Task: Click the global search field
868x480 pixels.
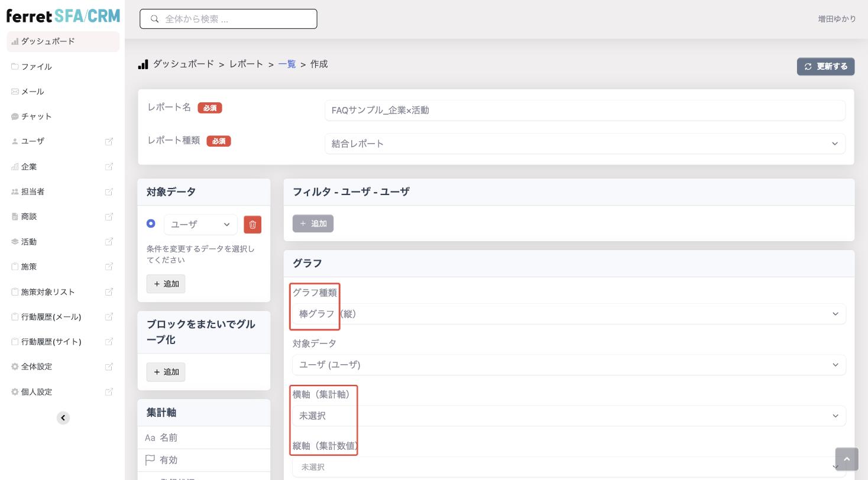Action: [228, 19]
